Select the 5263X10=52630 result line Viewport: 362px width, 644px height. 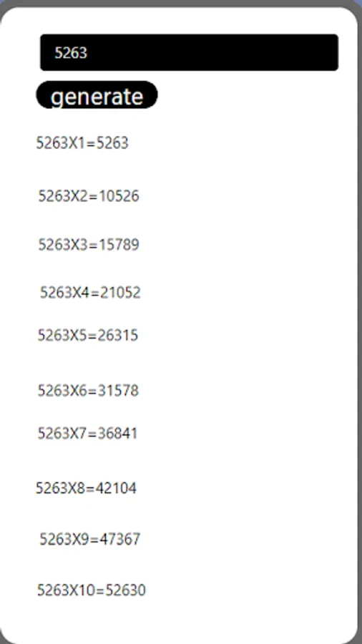click(92, 590)
